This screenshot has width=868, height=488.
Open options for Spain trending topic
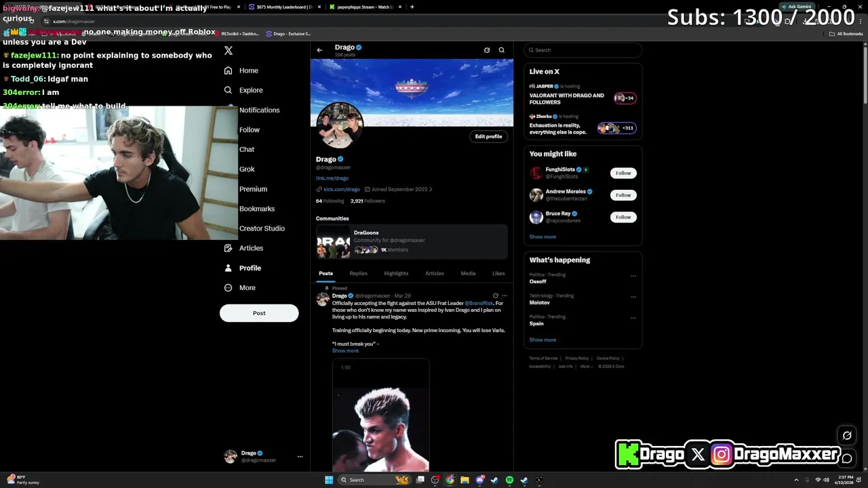[x=633, y=318]
